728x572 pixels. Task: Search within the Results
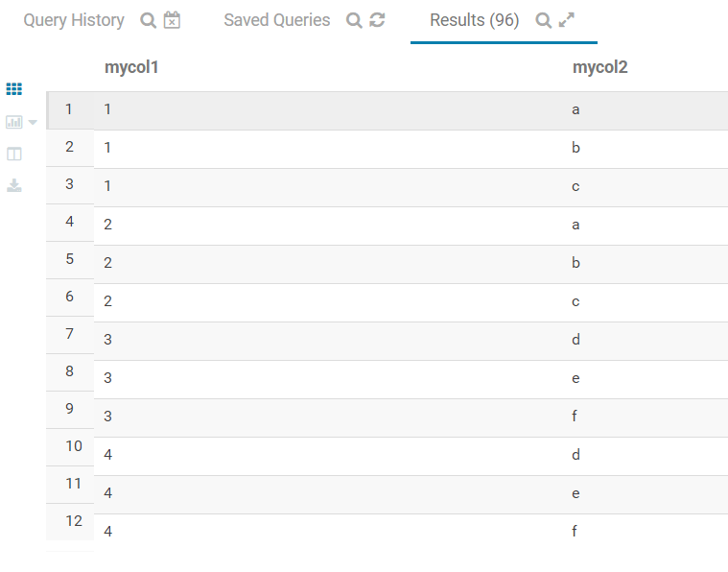(x=543, y=20)
